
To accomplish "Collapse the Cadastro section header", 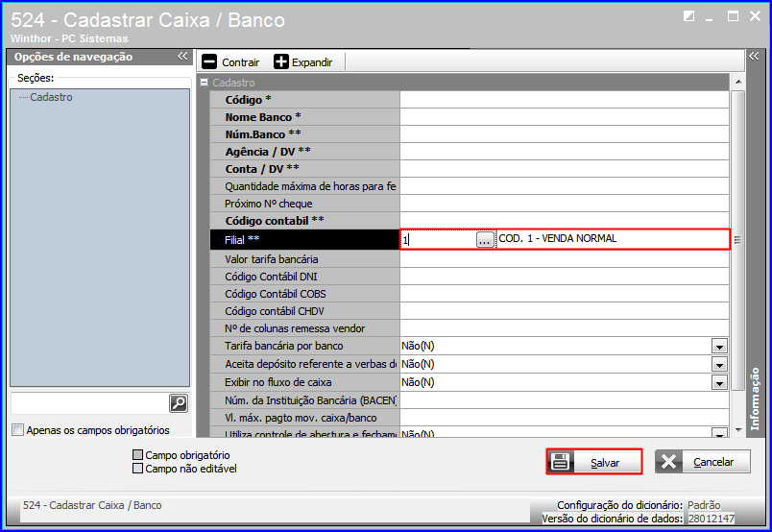I will coord(204,83).
